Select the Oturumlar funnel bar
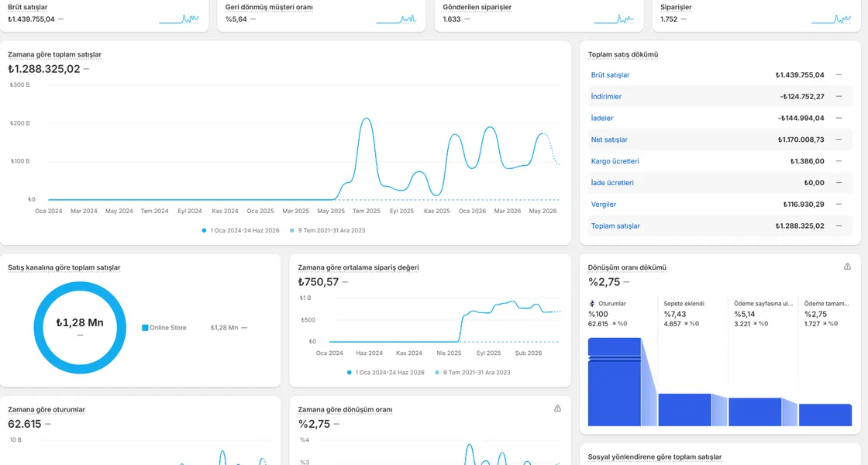The height and width of the screenshot is (465, 868). coord(615,382)
